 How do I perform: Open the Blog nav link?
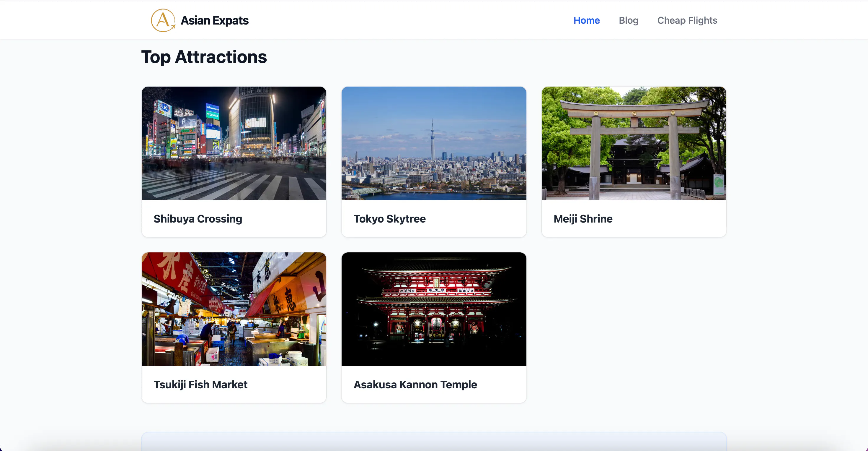pyautogui.click(x=629, y=20)
